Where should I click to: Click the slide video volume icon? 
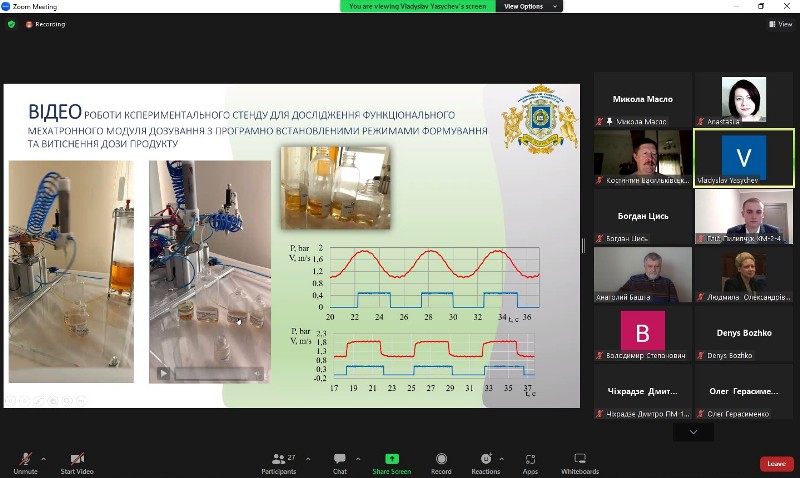(x=258, y=374)
